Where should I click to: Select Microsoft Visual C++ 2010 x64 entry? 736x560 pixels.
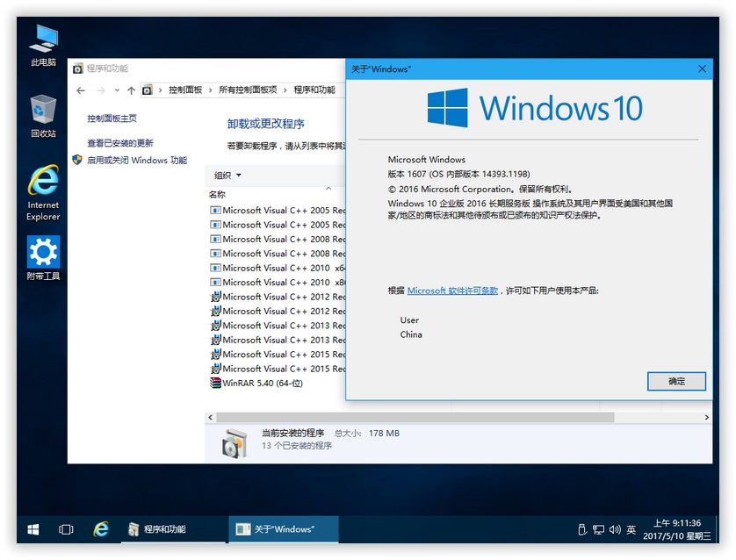tap(277, 268)
